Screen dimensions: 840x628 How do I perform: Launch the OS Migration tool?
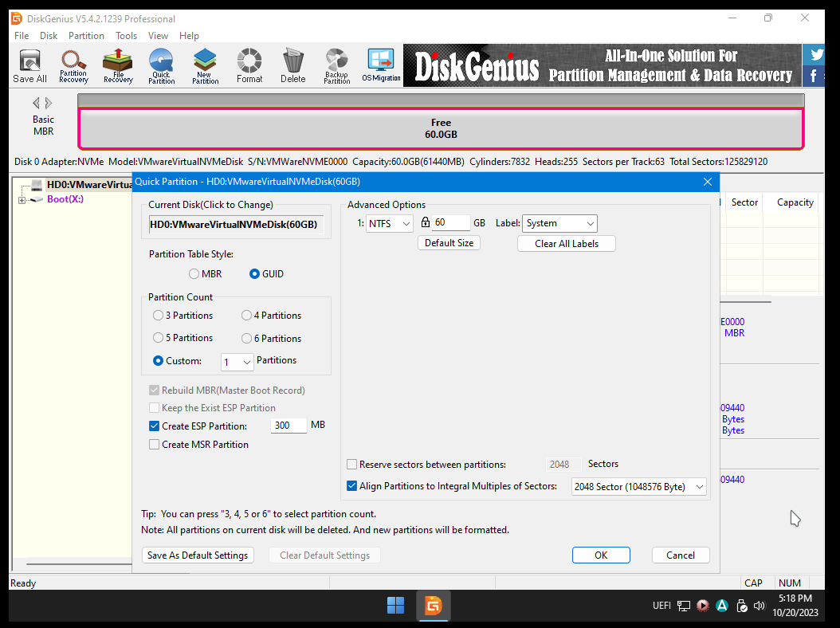381,66
